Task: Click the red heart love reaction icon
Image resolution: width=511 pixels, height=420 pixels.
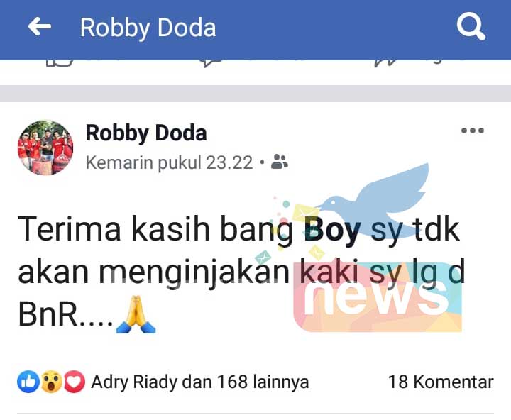Action: click(75, 382)
